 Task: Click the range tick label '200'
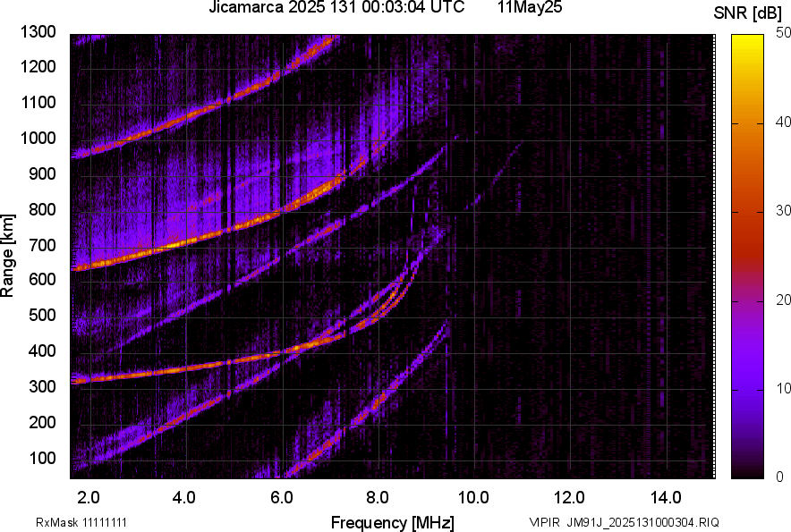42,422
